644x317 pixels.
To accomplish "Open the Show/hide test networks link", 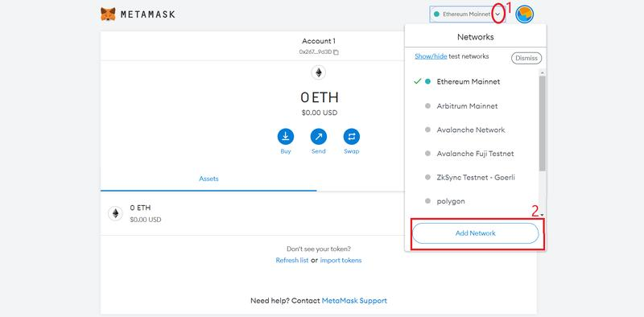I will click(431, 56).
